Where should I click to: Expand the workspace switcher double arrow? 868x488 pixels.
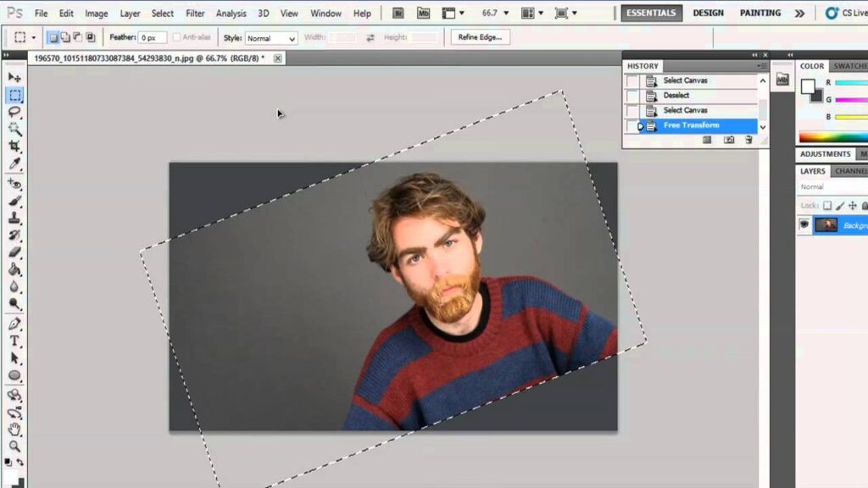pyautogui.click(x=799, y=14)
